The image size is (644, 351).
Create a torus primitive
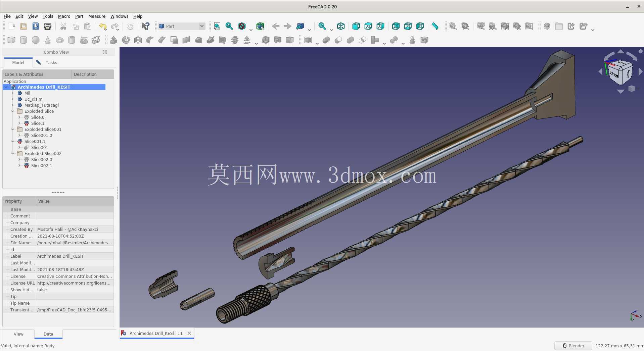coord(60,40)
